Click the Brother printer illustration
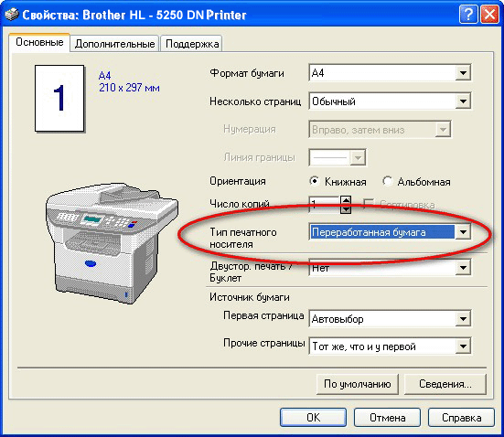 (x=112, y=243)
